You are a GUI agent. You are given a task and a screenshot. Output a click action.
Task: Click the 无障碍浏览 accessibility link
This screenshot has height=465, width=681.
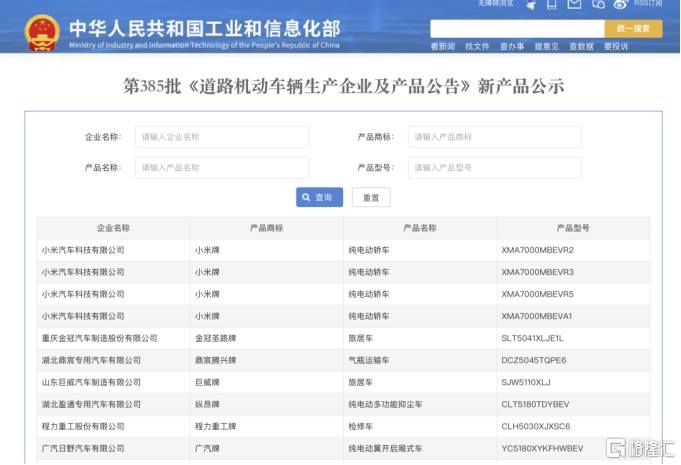tap(495, 4)
